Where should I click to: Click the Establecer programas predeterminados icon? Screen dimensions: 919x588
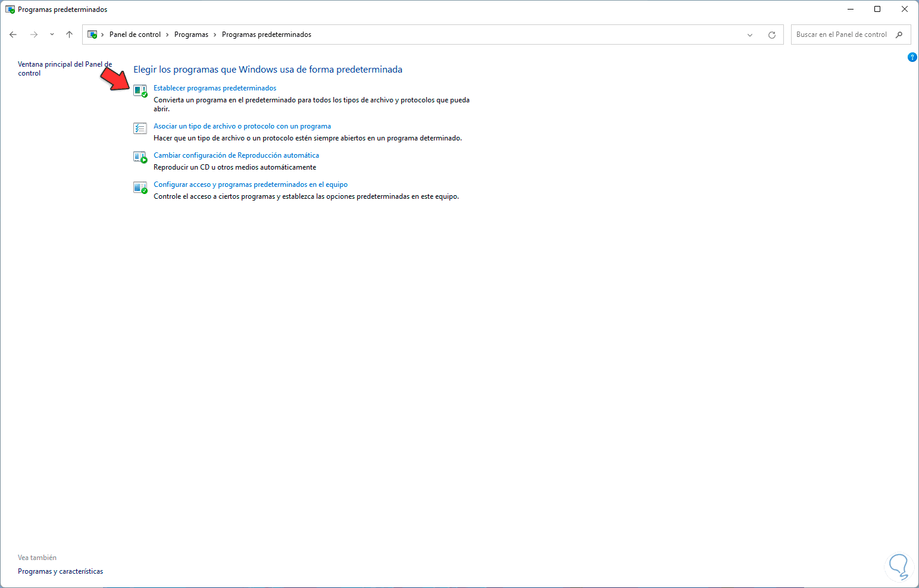tap(140, 91)
